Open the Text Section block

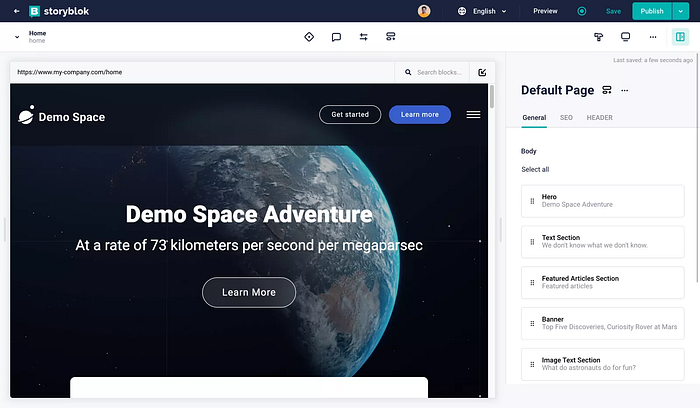click(x=603, y=242)
